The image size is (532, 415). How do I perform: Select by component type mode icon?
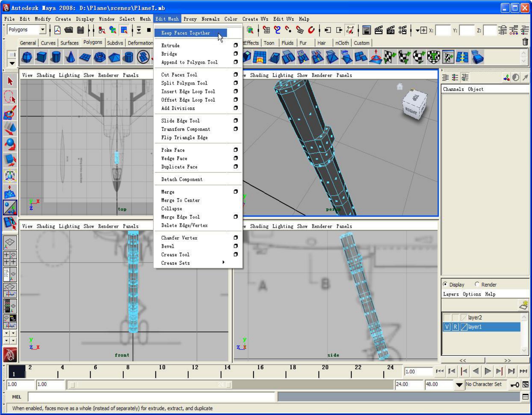pyautogui.click(x=124, y=30)
